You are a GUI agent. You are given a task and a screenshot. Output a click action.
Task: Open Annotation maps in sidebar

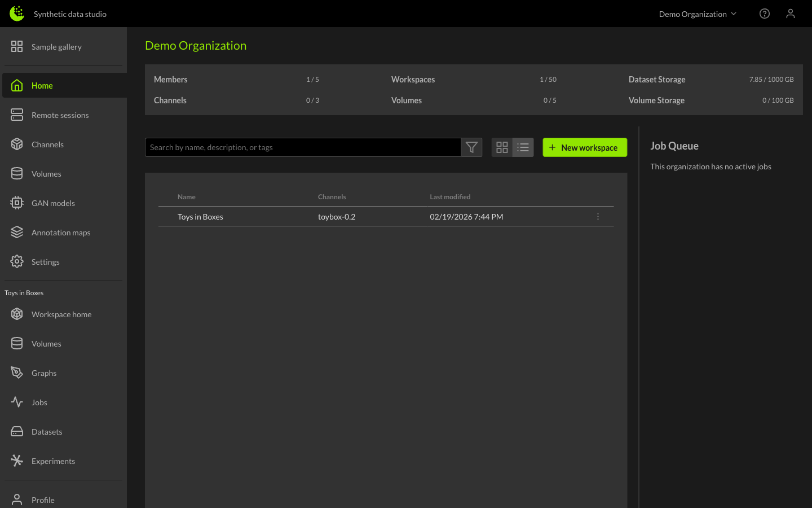tap(60, 233)
